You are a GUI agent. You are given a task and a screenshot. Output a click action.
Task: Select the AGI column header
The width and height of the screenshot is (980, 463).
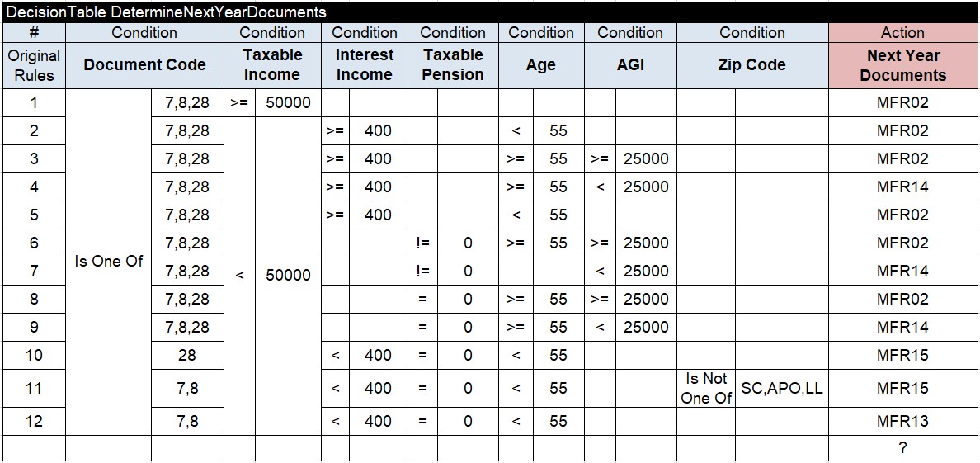click(x=630, y=65)
